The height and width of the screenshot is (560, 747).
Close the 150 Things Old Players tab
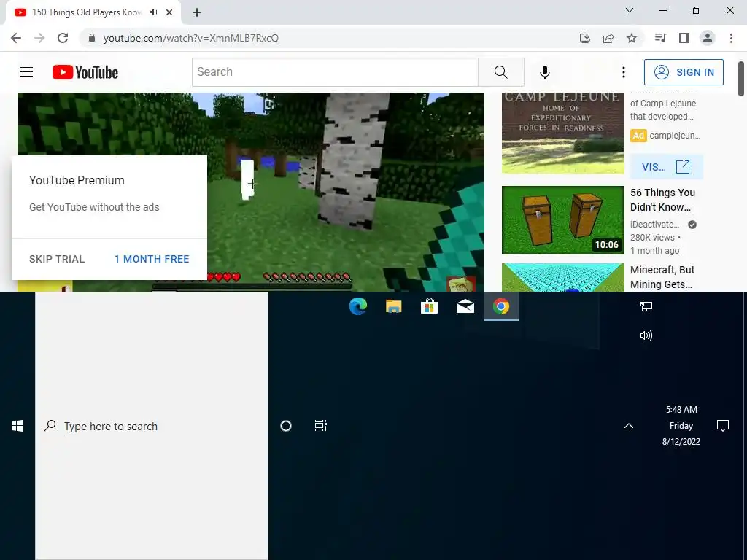point(169,12)
